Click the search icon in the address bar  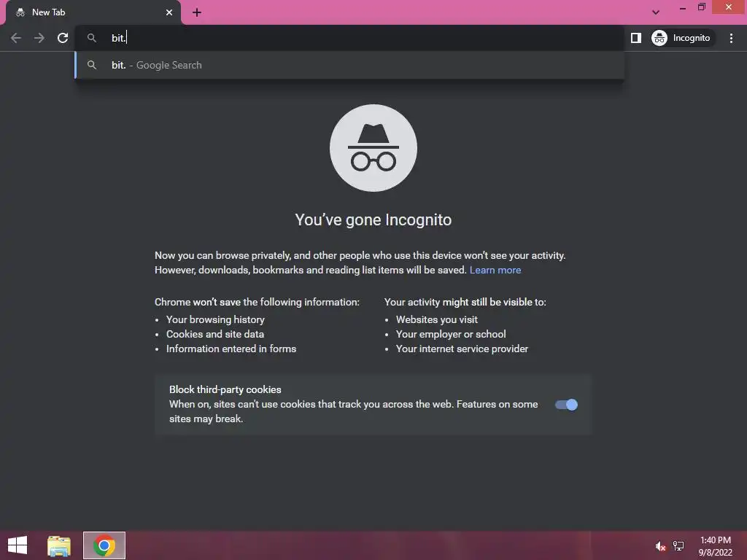tap(91, 38)
